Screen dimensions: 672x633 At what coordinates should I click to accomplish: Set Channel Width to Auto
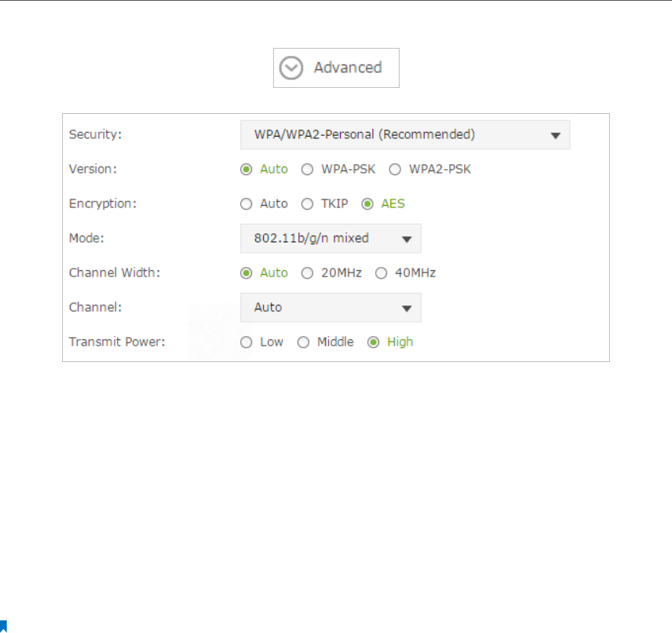tap(246, 273)
